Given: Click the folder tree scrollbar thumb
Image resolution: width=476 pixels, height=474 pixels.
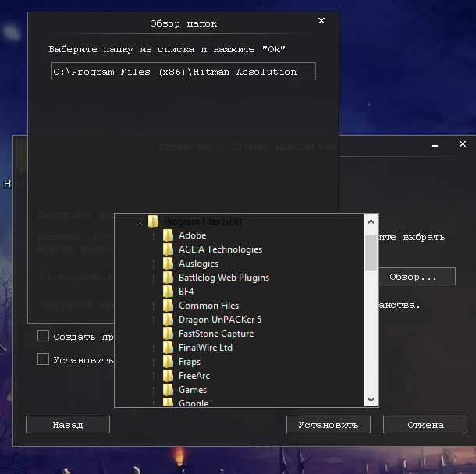Looking at the screenshot, I should 371,253.
